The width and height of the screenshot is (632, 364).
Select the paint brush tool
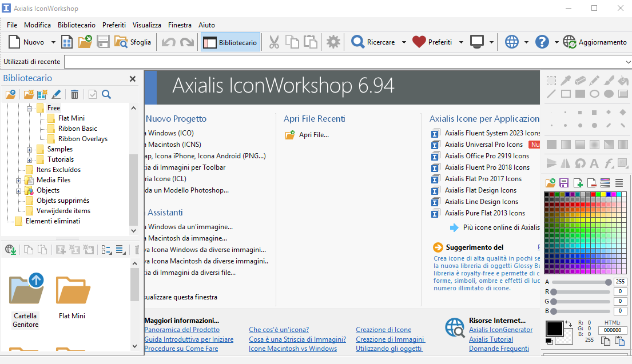[x=609, y=81]
